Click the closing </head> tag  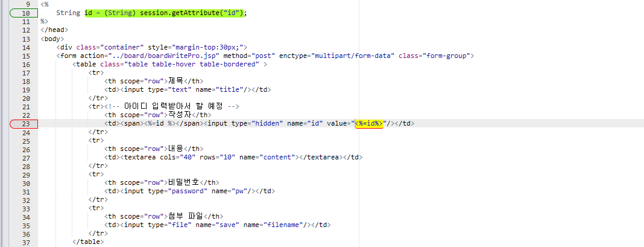54,30
